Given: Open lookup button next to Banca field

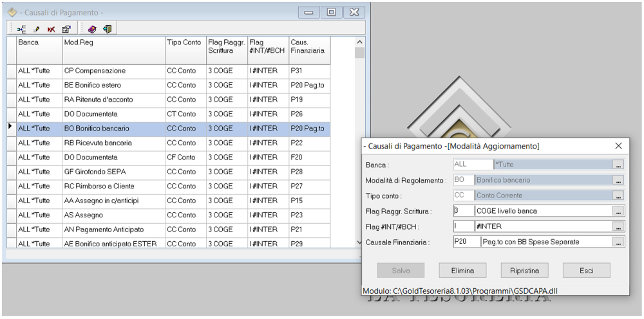Looking at the screenshot, I should 618,165.
